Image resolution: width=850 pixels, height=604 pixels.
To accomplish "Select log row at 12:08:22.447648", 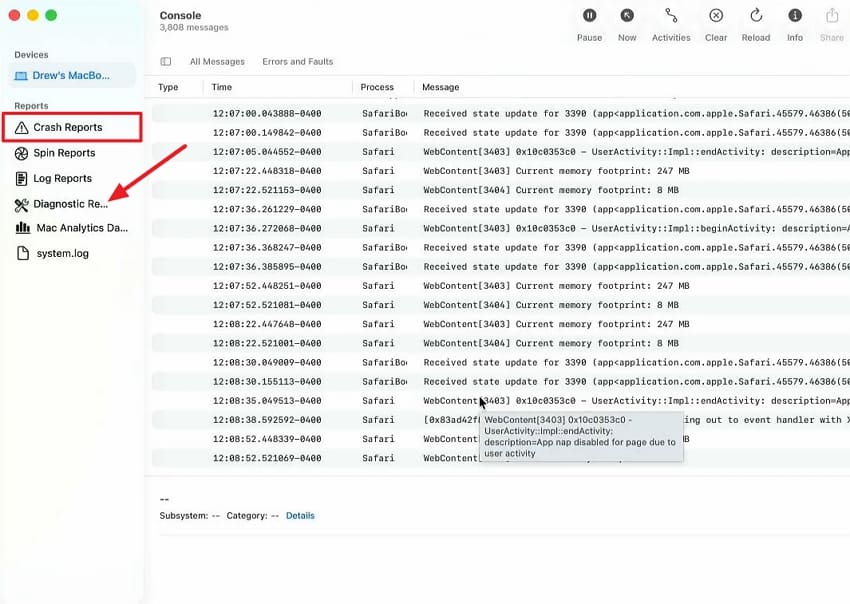I will pos(501,324).
